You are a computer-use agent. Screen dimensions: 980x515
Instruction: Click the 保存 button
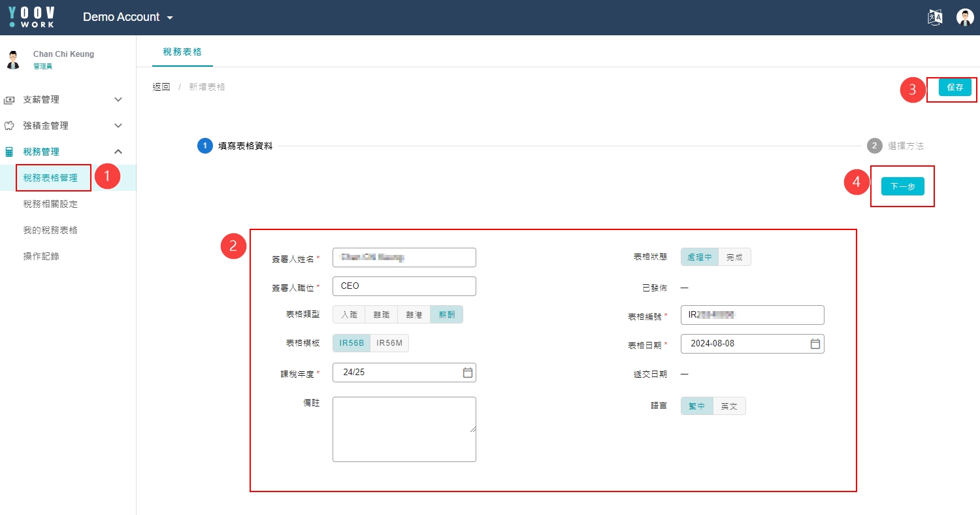[x=955, y=88]
